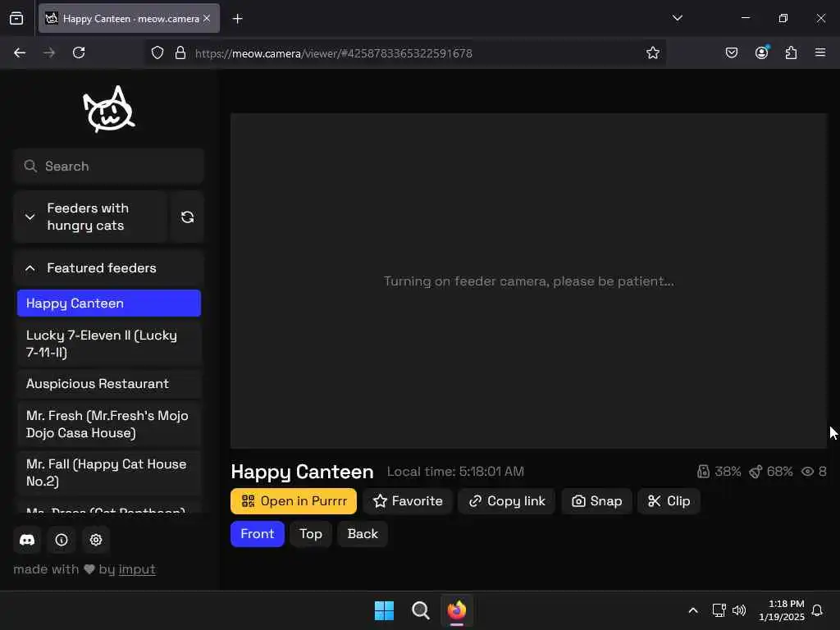This screenshot has width=840, height=630.
Task: Select the Mr. Fresh feeder
Action: tap(109, 424)
